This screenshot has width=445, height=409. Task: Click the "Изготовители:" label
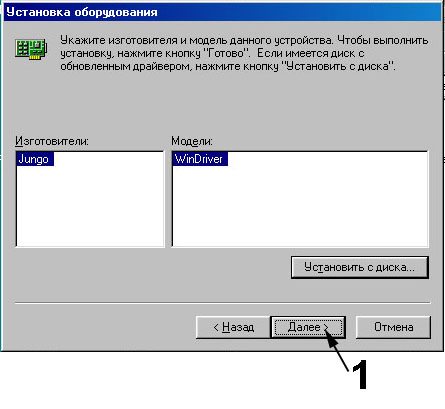[52, 141]
